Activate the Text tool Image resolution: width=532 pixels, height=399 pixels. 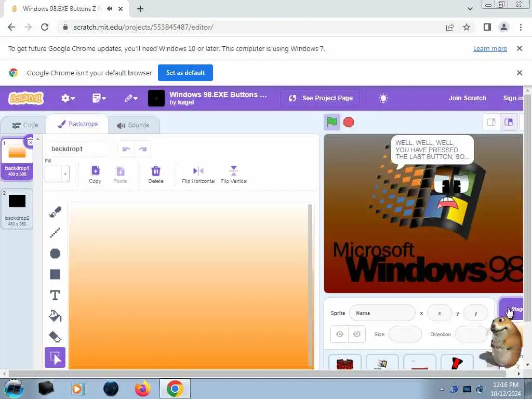pyautogui.click(x=55, y=295)
